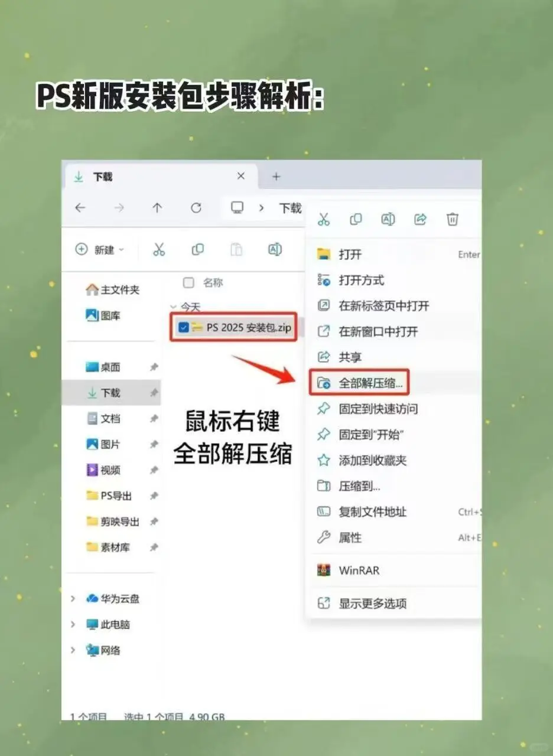Expand the 华为云盘 entry in the sidebar
Viewport: 553px width, 756px height.
73,598
